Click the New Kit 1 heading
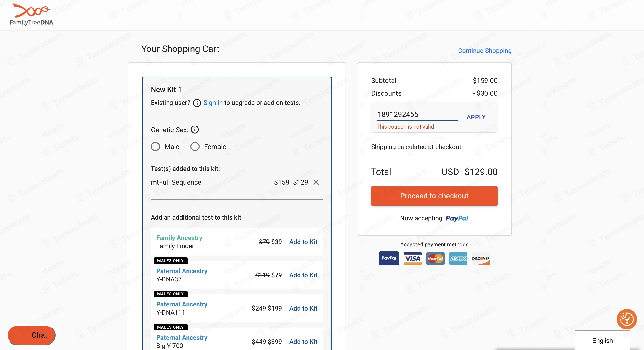 (166, 90)
